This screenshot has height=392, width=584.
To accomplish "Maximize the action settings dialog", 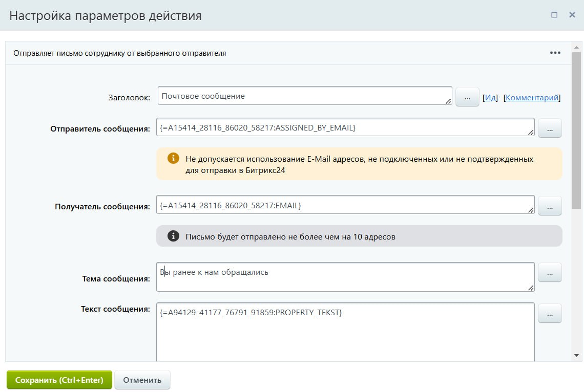I will (x=554, y=15).
